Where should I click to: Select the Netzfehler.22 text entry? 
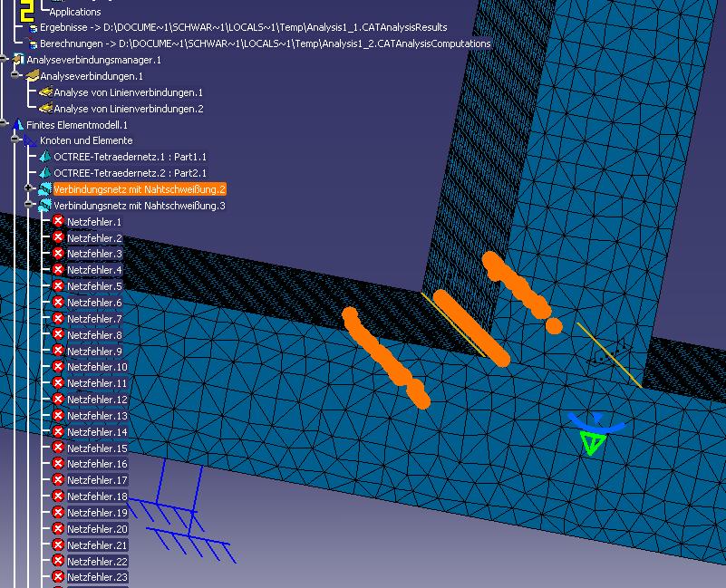point(97,561)
